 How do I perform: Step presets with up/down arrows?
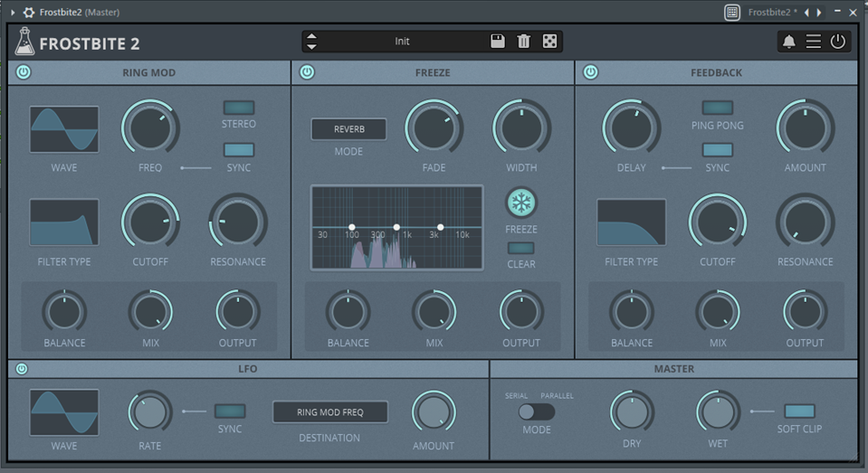311,41
